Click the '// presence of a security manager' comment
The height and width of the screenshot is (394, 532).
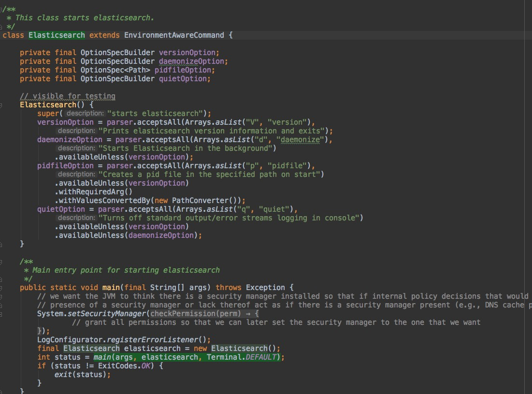[x=284, y=305]
